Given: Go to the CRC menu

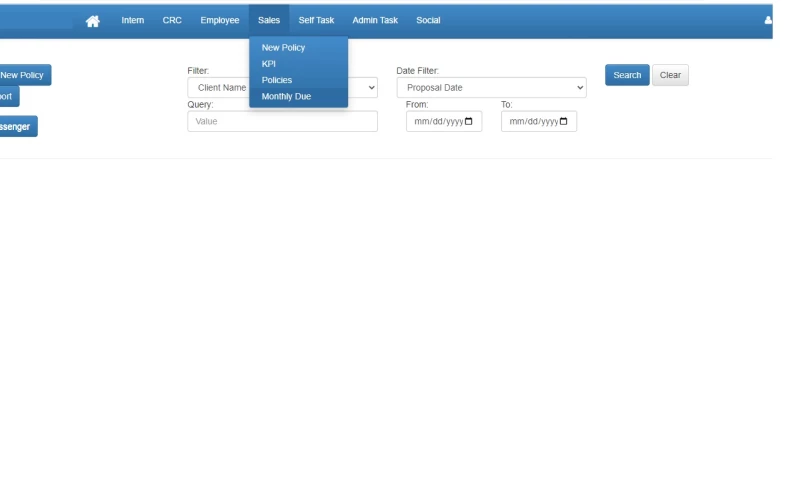Looking at the screenshot, I should tap(172, 20).
